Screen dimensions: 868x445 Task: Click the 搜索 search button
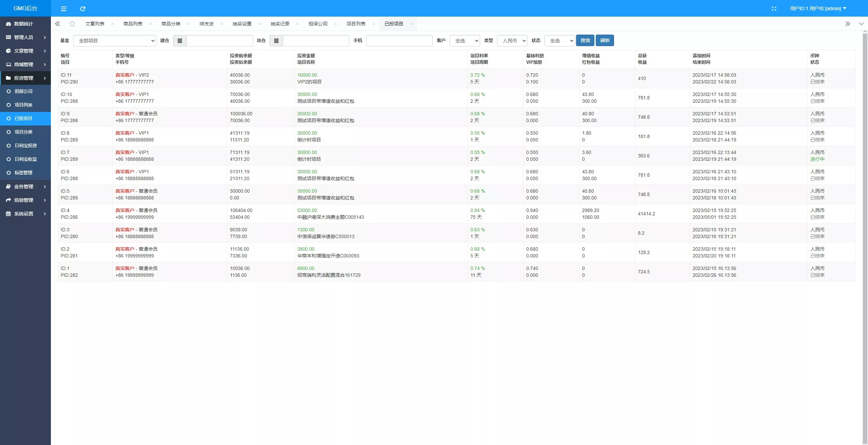(x=585, y=40)
